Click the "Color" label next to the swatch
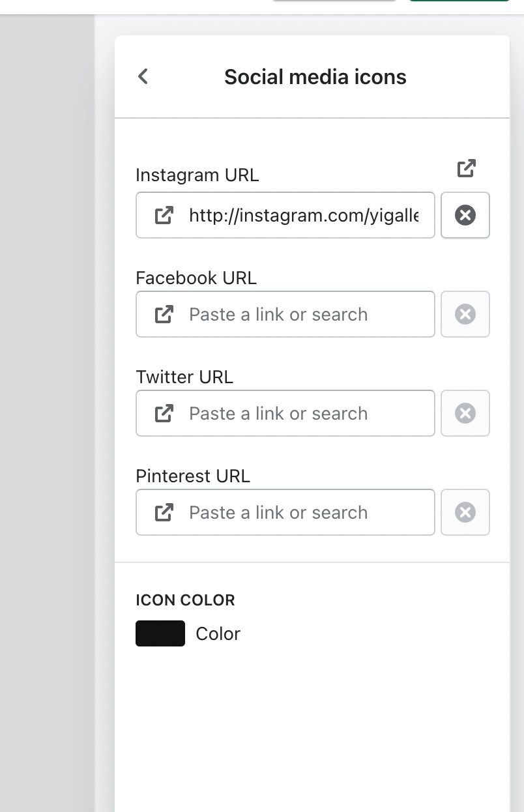Viewport: 524px width, 812px height. tap(218, 633)
